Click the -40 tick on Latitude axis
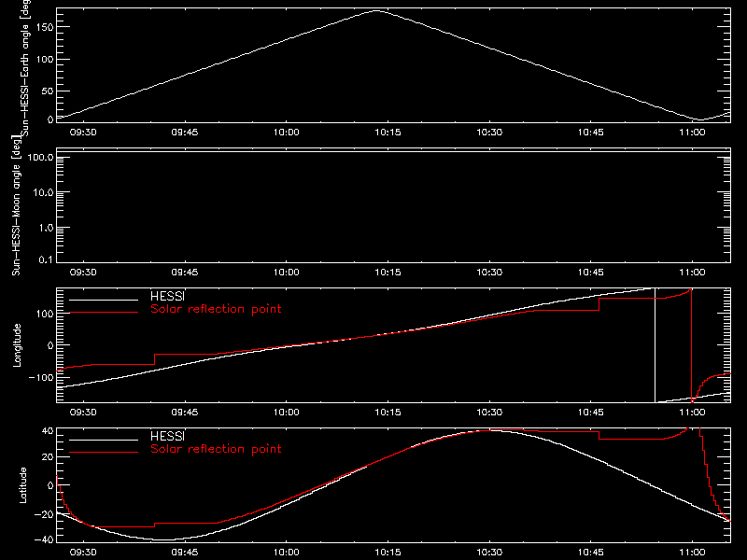 coord(44,539)
